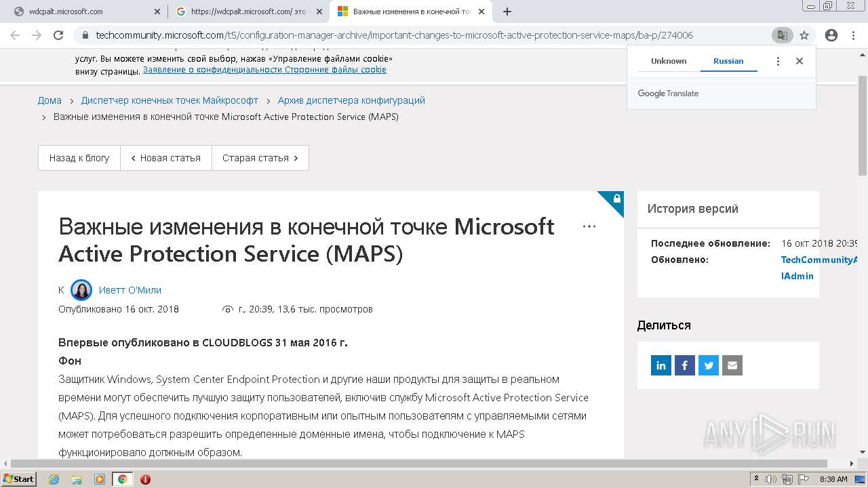Go back using browser back arrow
Screen dimensions: 868x488
tap(14, 35)
